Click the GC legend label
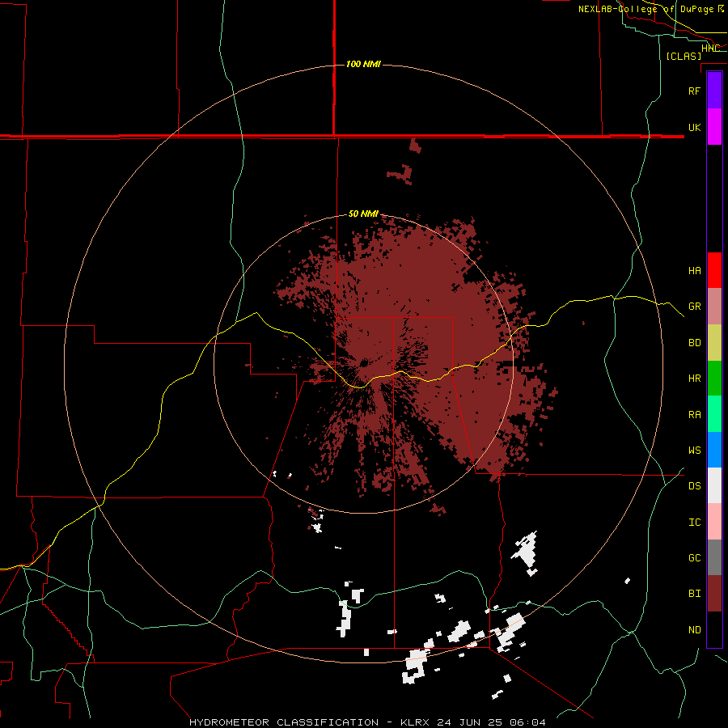The height and width of the screenshot is (728, 728). pyautogui.click(x=694, y=558)
